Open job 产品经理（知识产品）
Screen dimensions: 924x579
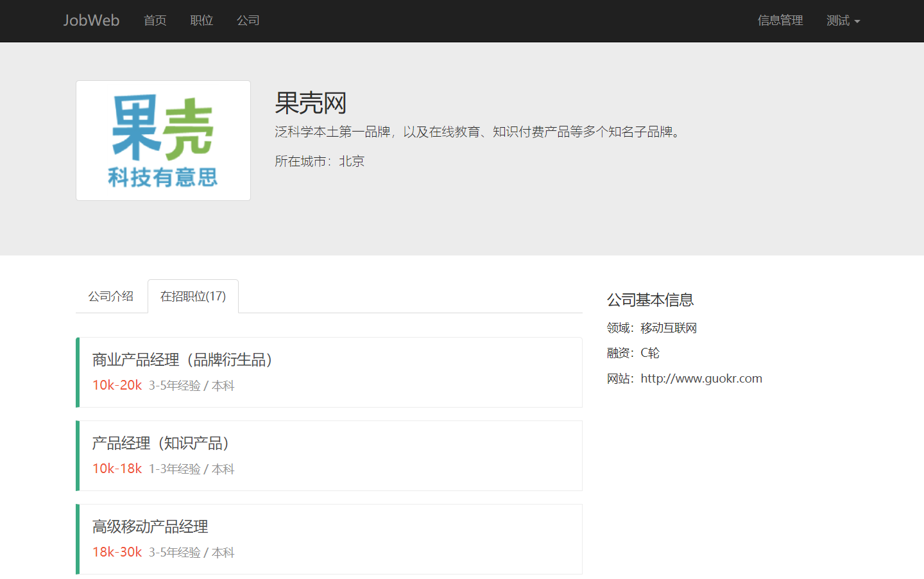pos(162,443)
